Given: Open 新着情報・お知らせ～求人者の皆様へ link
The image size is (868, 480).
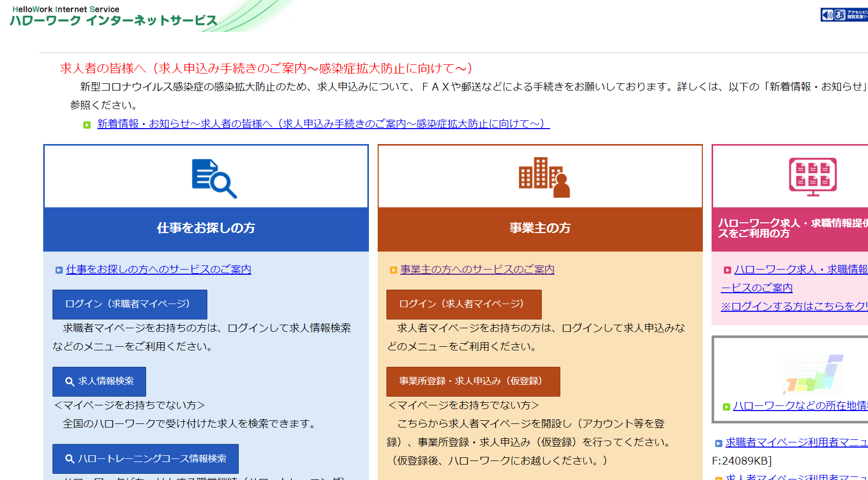Looking at the screenshot, I should [x=324, y=124].
